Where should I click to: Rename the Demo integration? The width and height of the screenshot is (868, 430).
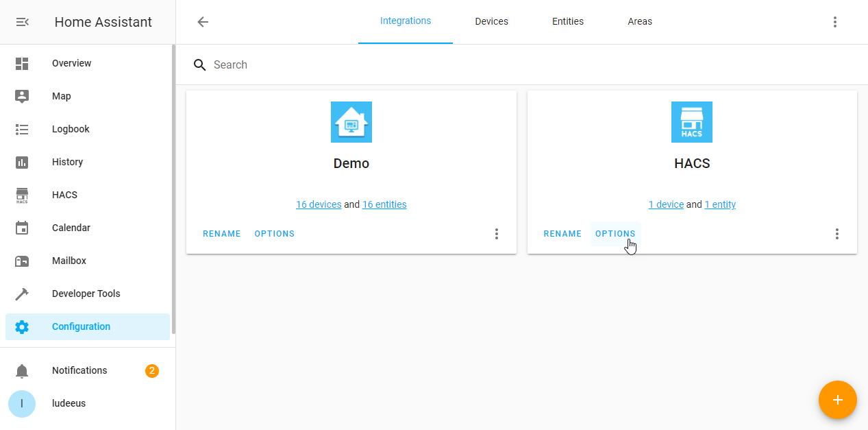(x=222, y=234)
